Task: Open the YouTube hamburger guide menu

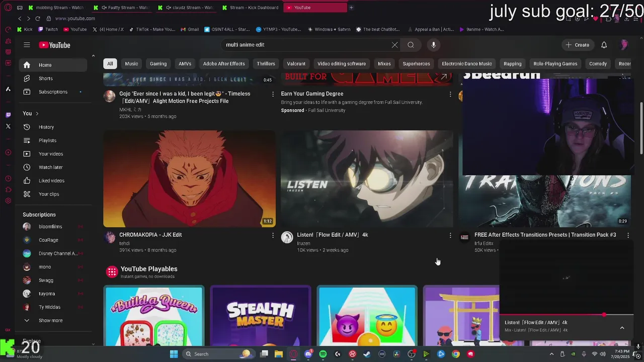Action: 27,45
